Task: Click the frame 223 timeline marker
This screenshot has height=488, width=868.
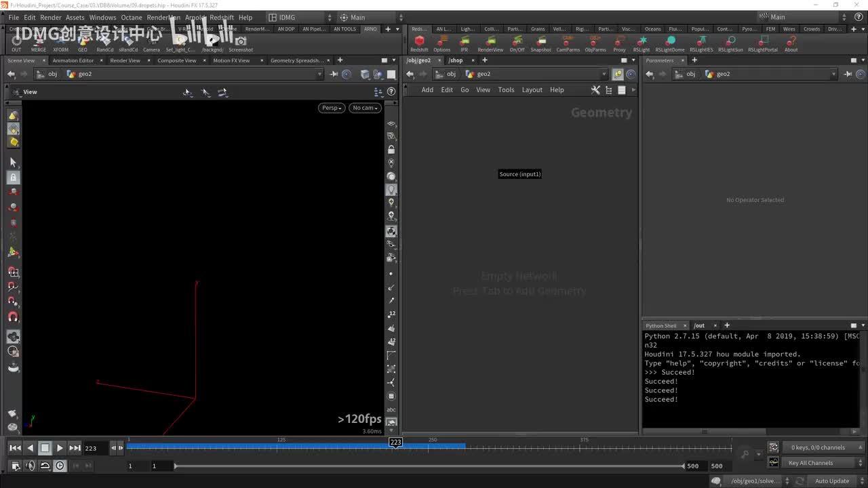Action: click(x=395, y=442)
